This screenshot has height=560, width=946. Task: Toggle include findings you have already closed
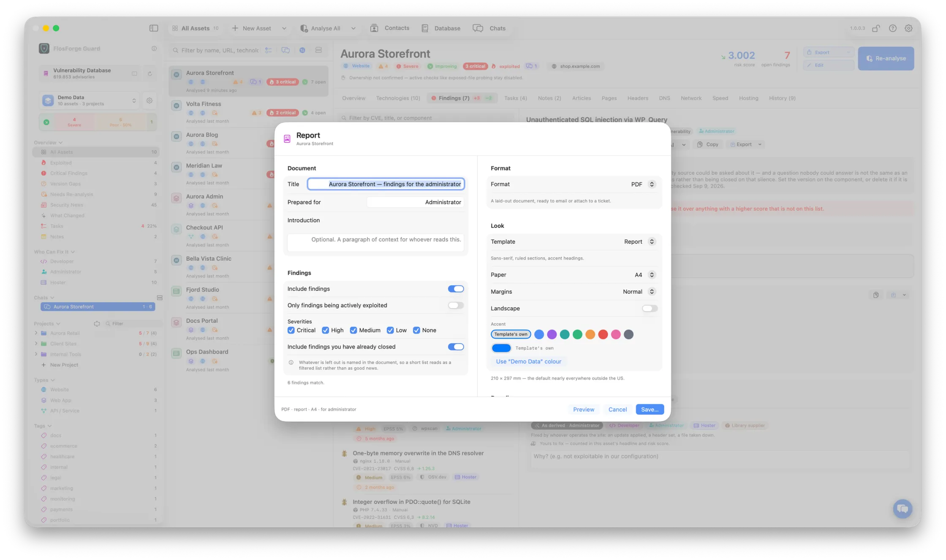tap(456, 346)
